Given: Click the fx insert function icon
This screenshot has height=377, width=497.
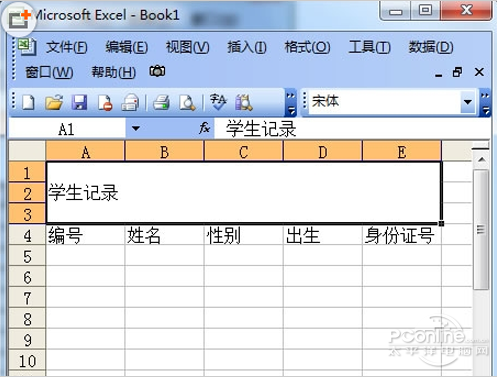Looking at the screenshot, I should (x=204, y=128).
